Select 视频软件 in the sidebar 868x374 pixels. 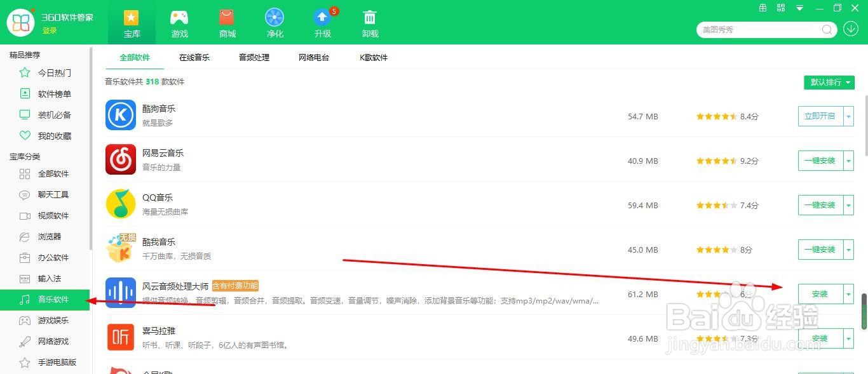coord(46,215)
